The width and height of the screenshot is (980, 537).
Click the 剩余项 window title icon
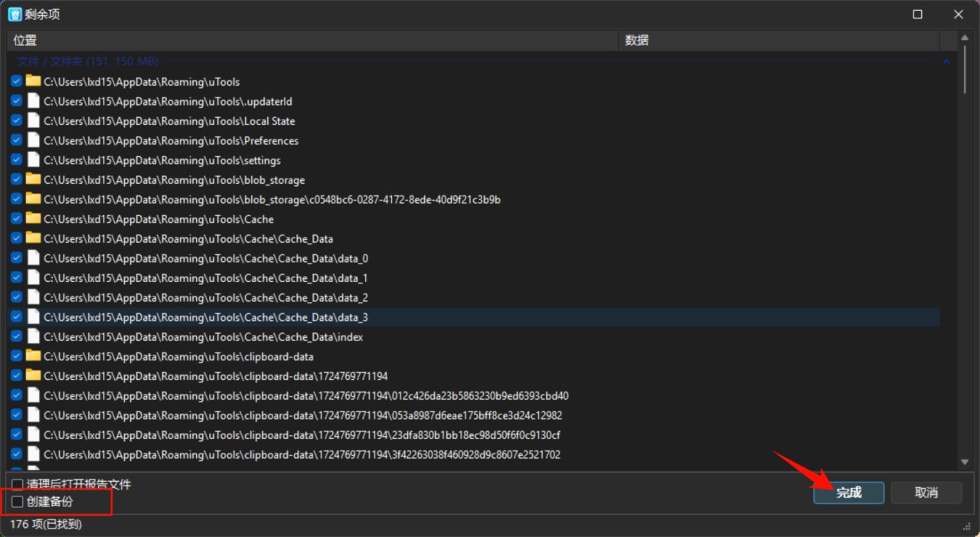pos(15,14)
